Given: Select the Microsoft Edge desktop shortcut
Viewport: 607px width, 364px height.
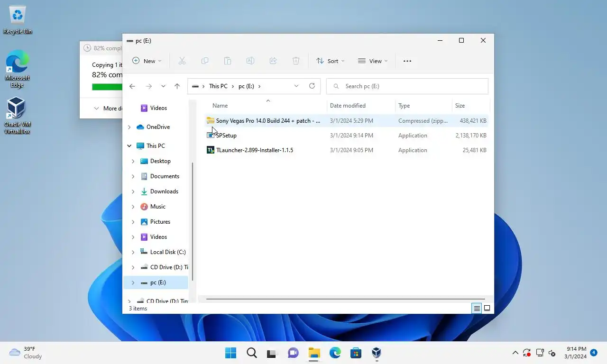Looking at the screenshot, I should (17, 69).
